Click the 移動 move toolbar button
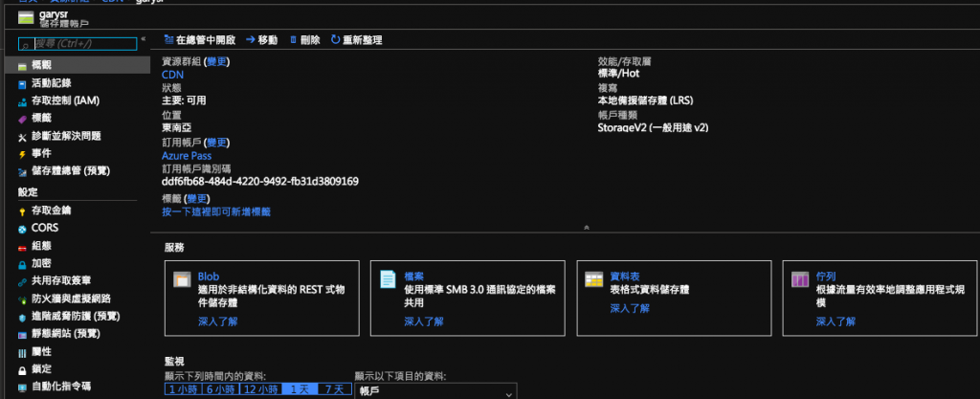 pyautogui.click(x=261, y=40)
